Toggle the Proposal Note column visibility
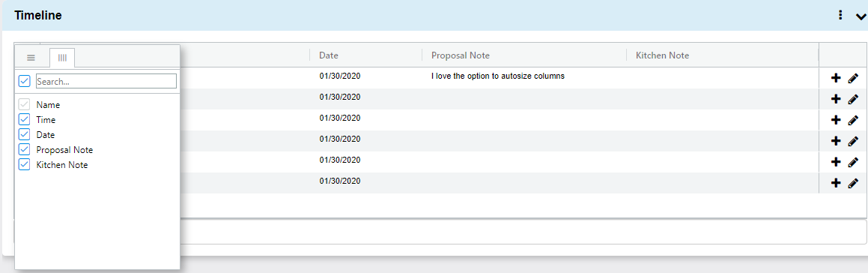The width and height of the screenshot is (868, 273). click(x=25, y=149)
